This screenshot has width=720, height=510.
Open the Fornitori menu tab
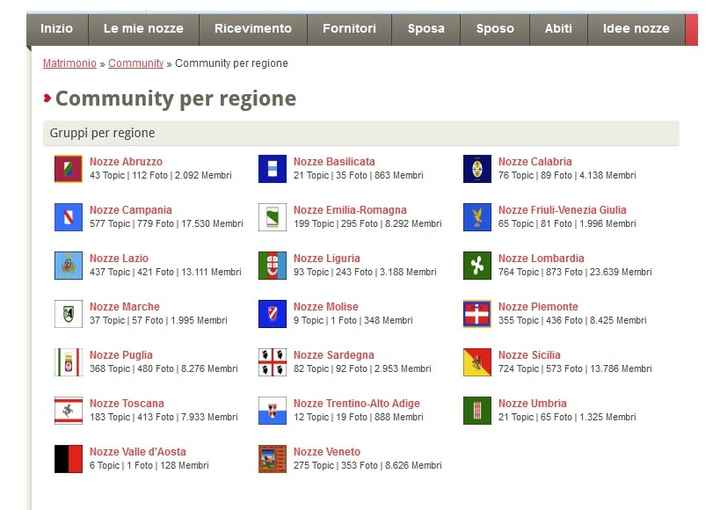click(x=349, y=29)
